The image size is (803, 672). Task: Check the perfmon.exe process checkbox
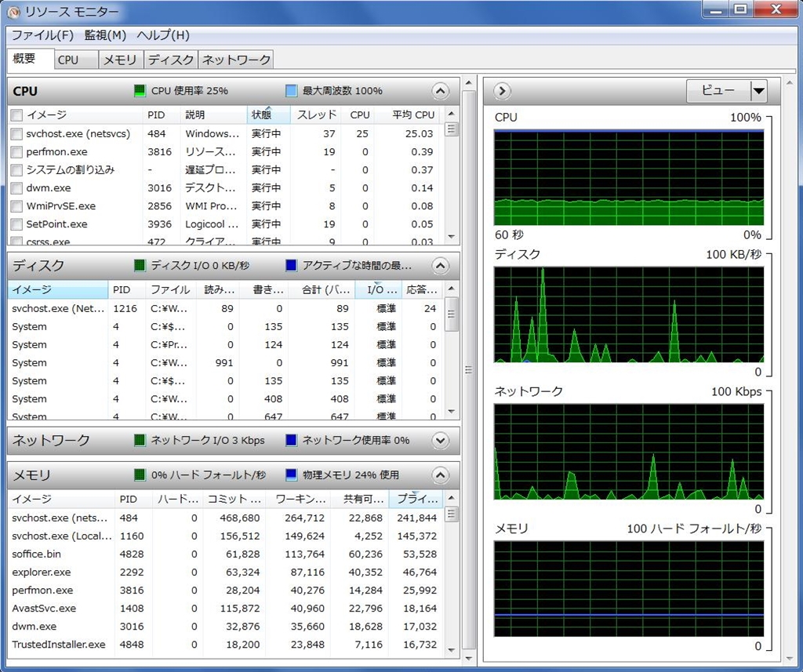point(16,151)
